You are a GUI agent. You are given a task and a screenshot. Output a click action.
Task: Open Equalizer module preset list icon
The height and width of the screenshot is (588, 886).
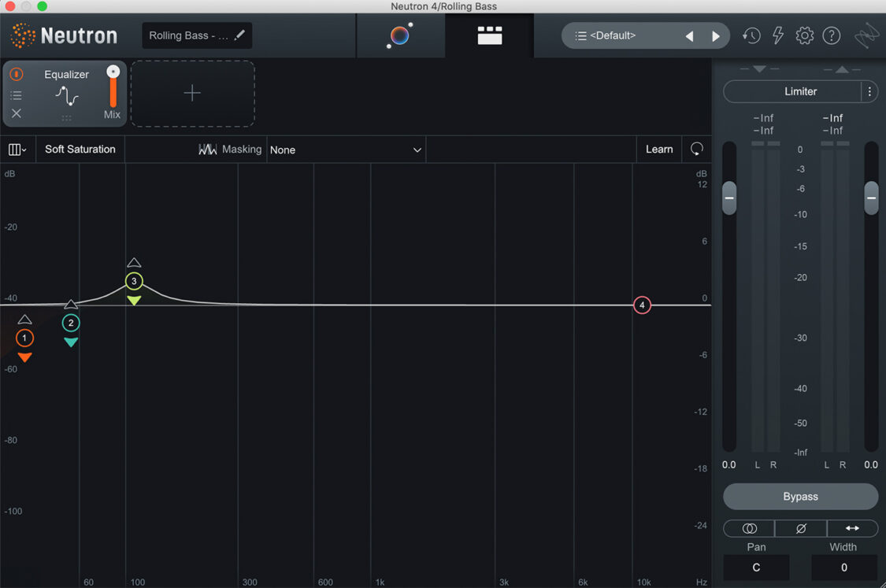[x=17, y=95]
